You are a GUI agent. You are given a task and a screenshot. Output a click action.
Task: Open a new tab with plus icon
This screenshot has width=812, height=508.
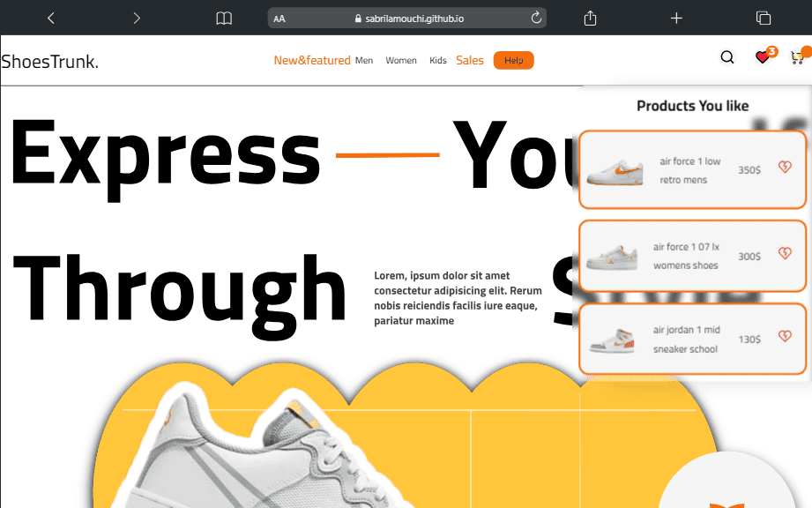[676, 19]
